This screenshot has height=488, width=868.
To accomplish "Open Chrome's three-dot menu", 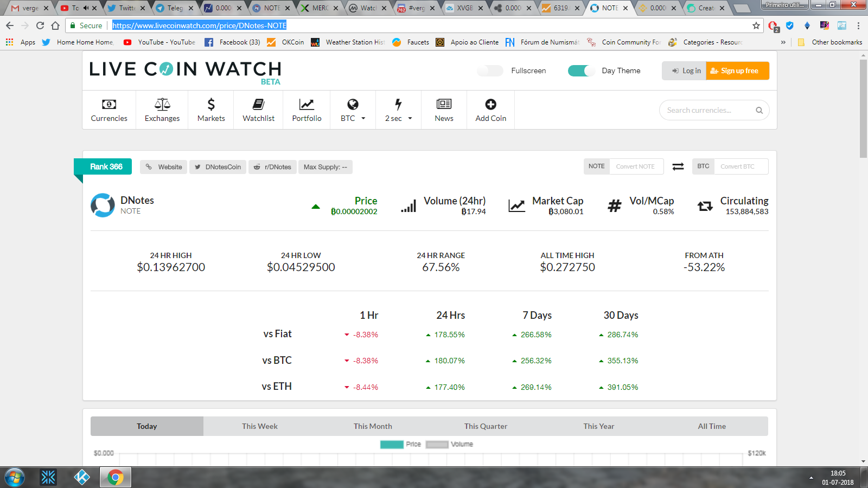I will click(858, 25).
